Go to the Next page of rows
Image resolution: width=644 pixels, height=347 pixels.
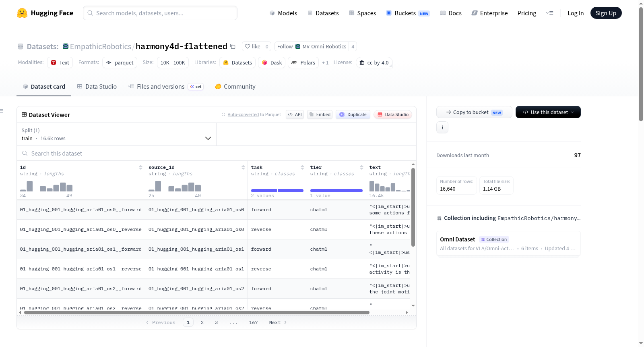coord(278,322)
